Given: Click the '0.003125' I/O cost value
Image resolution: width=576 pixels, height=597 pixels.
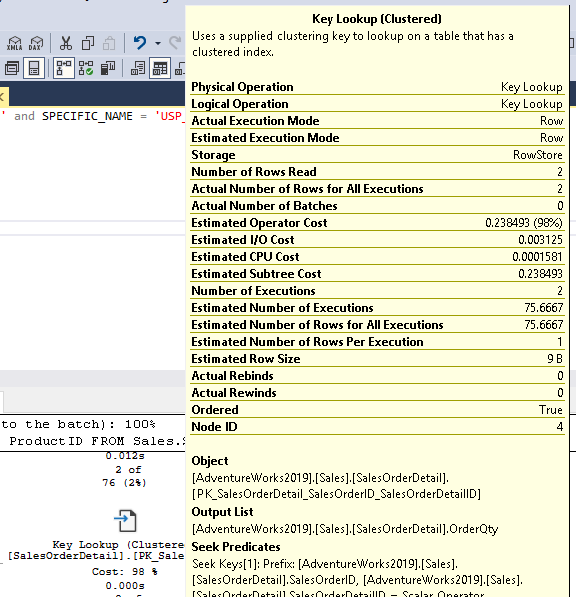Looking at the screenshot, I should point(540,240).
